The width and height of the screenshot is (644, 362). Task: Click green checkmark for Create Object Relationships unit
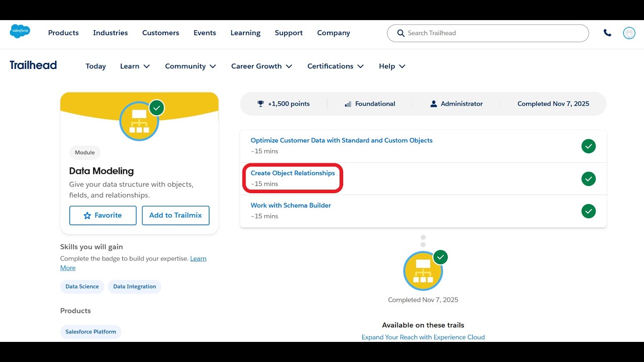[589, 178]
